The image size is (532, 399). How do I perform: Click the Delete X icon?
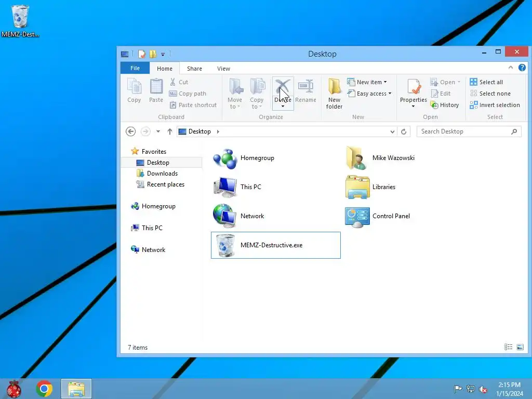click(x=283, y=86)
